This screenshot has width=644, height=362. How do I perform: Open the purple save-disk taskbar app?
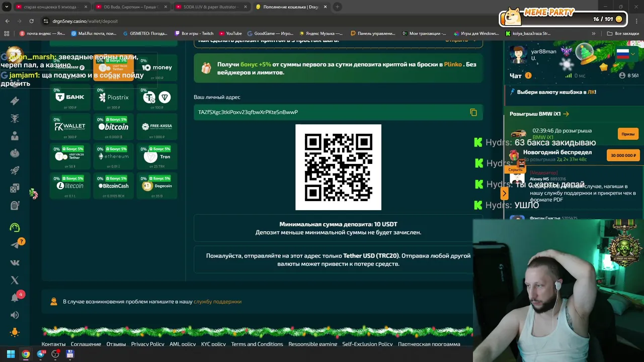point(70,354)
